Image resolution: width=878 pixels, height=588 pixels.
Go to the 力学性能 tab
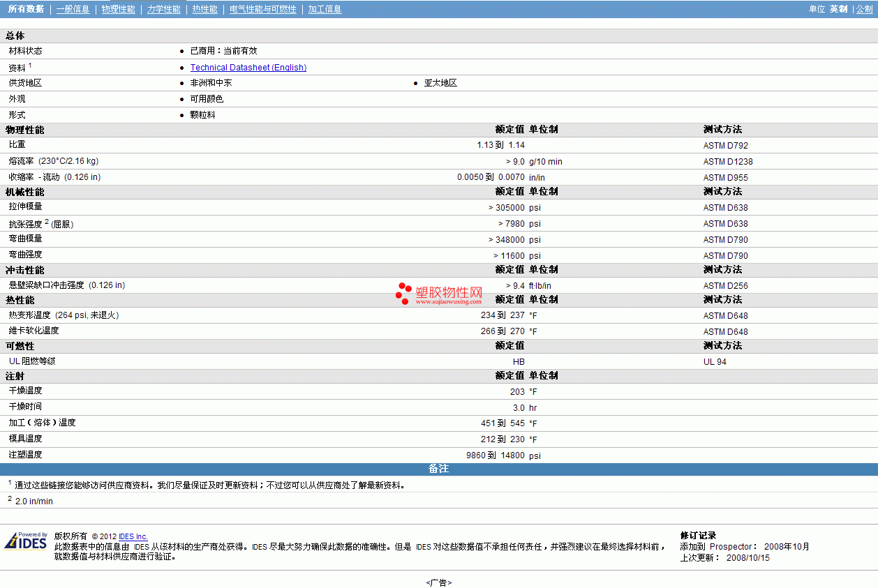[x=164, y=9]
